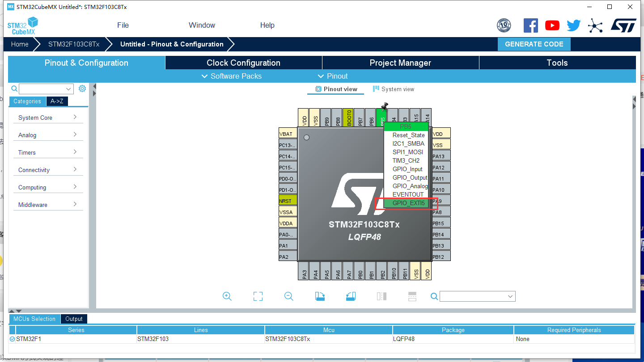Click the ST community network icon
This screenshot has width=644, height=362.
[595, 25]
